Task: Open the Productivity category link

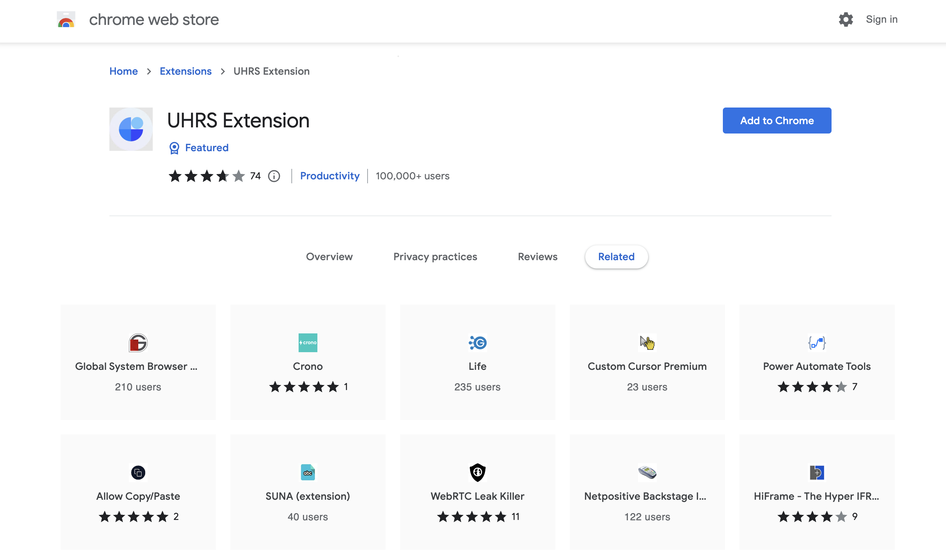Action: 330,176
